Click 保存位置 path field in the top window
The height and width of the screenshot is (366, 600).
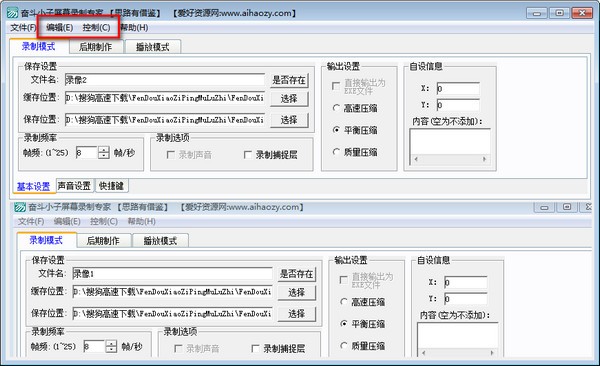tap(165, 120)
